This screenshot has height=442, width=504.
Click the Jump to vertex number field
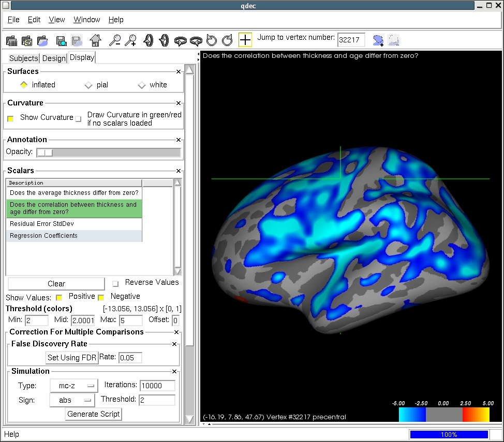click(351, 40)
